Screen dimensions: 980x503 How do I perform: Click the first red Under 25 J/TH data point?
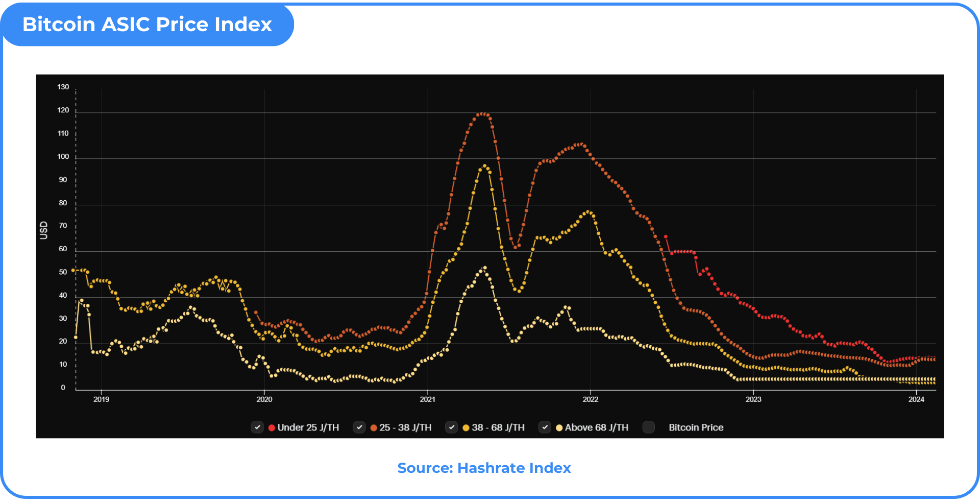click(x=666, y=236)
